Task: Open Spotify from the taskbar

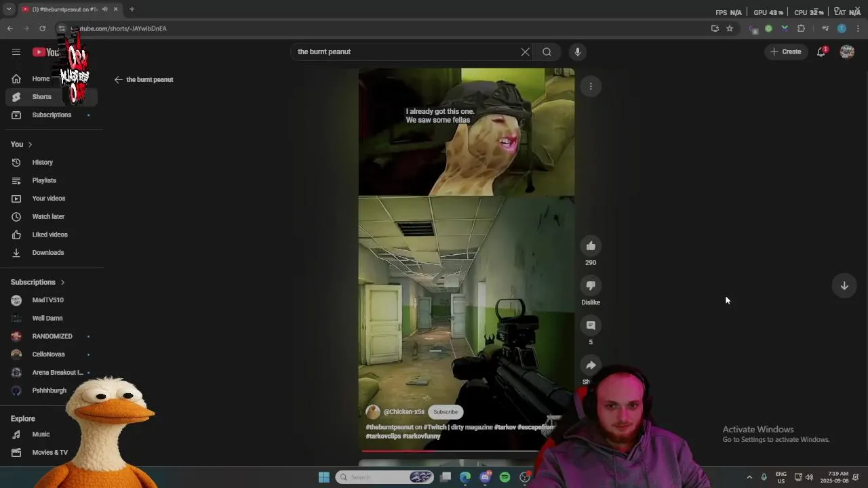Action: coord(505,477)
